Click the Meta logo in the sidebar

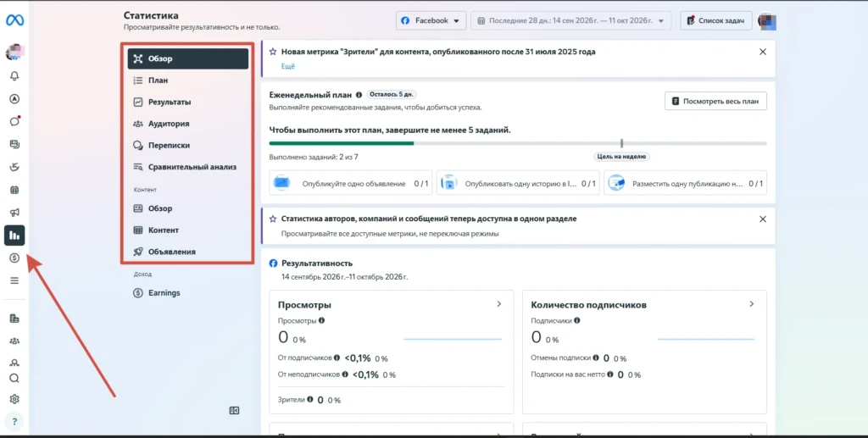[14, 20]
